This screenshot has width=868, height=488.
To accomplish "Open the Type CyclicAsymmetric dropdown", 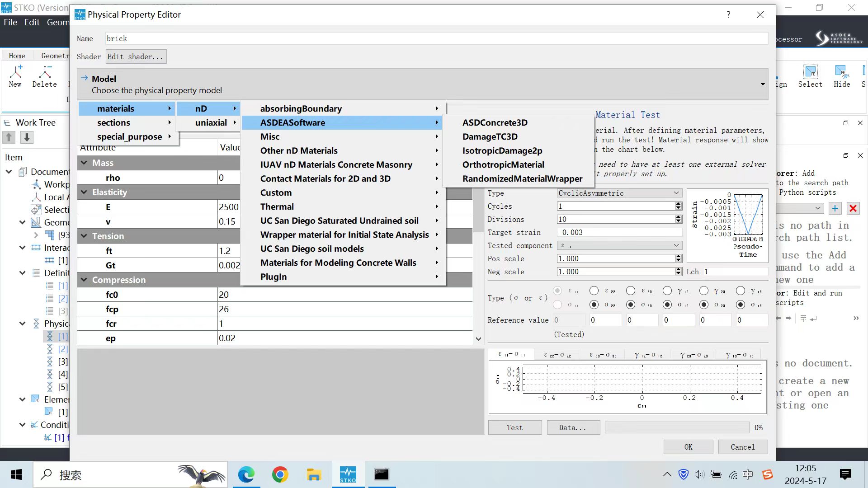I will (x=619, y=193).
